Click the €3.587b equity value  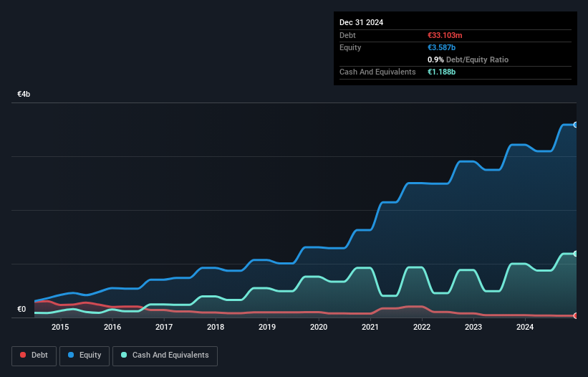point(441,47)
